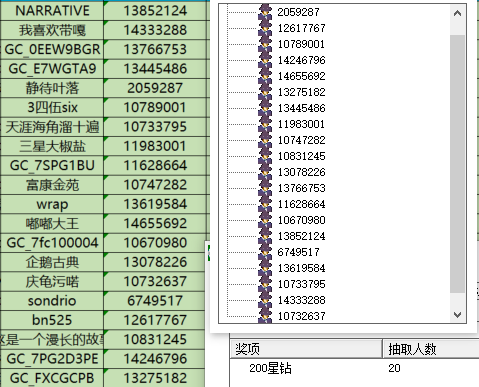
Task: Click the user icon beside 12617767
Action: coord(265,28)
